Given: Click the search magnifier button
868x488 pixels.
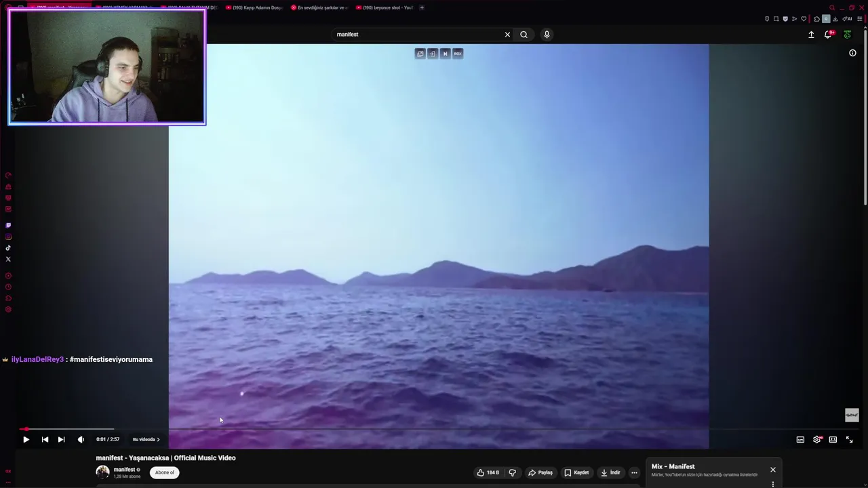Looking at the screenshot, I should point(524,35).
